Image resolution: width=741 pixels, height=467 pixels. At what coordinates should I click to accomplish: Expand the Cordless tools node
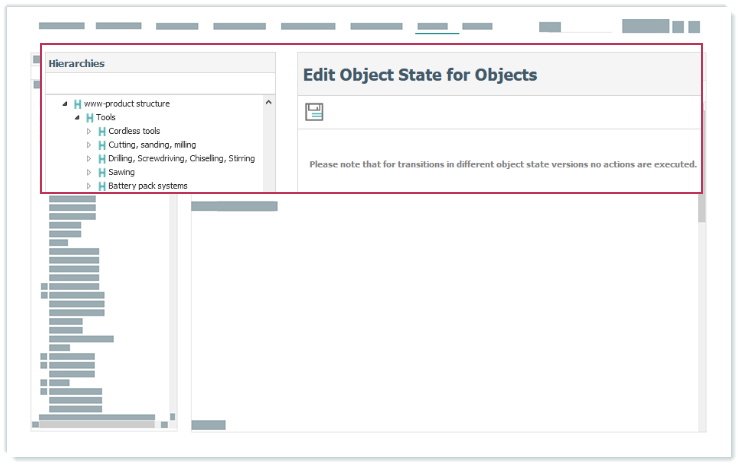tap(89, 131)
